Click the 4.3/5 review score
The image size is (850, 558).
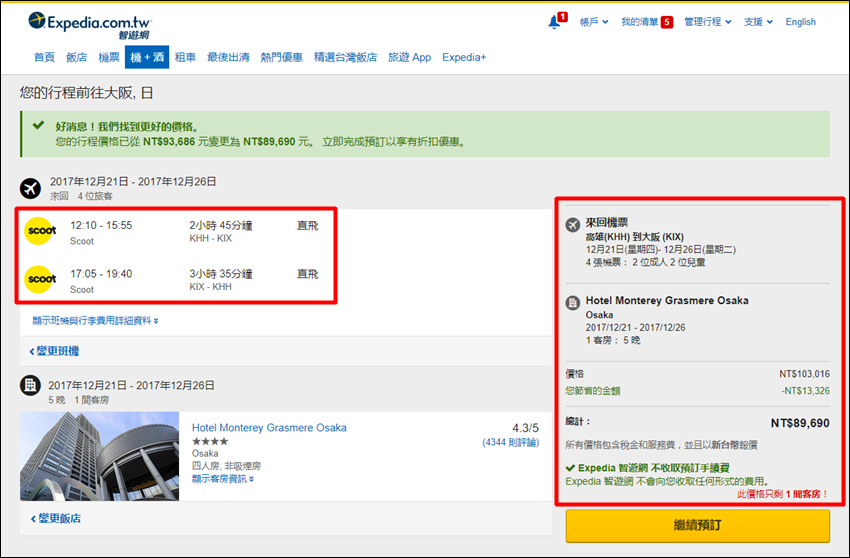525,428
